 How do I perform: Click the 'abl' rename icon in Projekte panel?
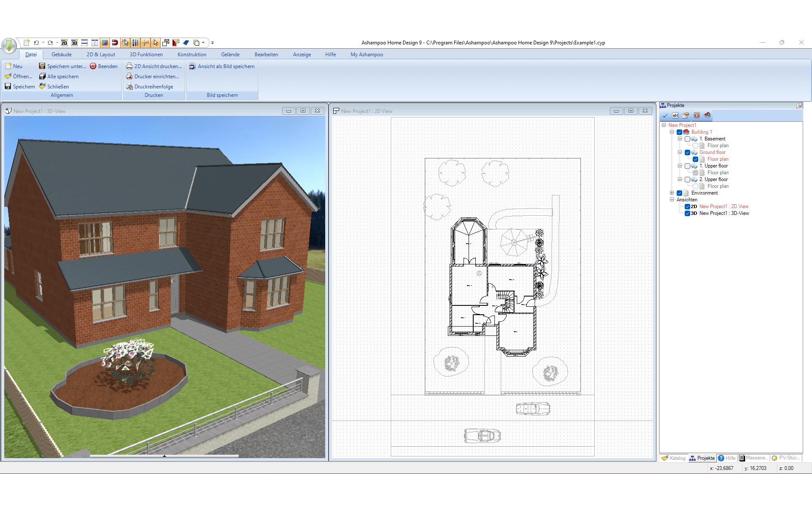(675, 115)
